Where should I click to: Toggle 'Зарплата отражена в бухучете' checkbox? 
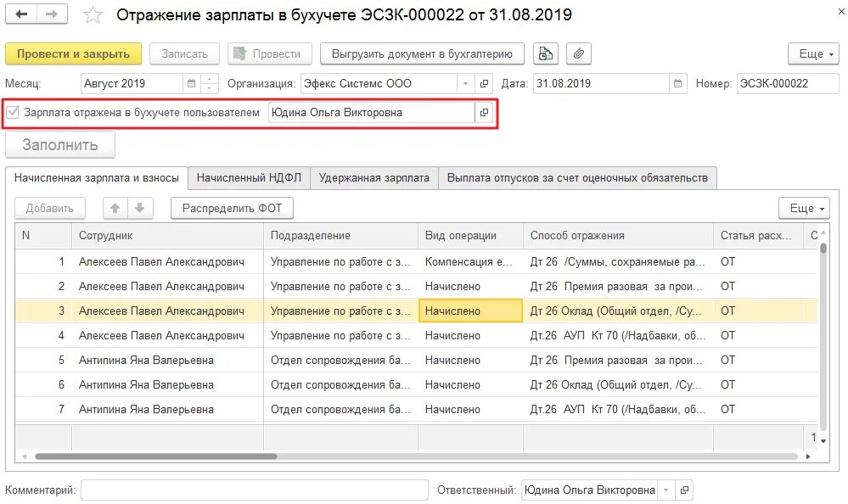[x=13, y=113]
